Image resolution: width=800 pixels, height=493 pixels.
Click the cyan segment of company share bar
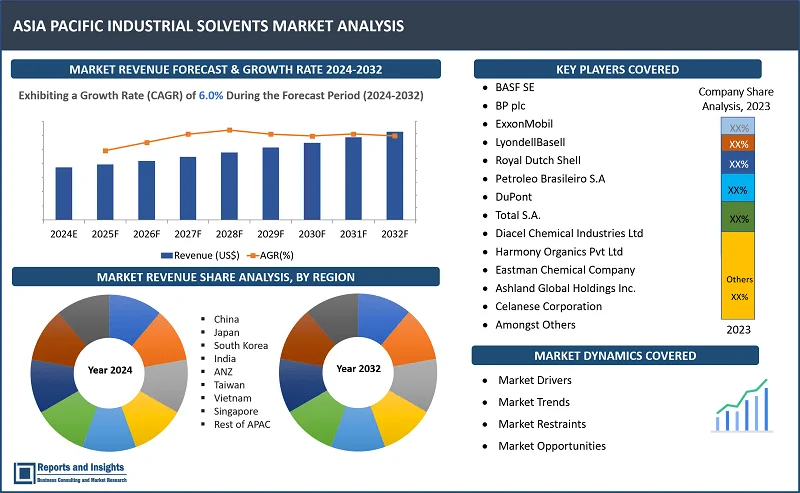[x=738, y=188]
